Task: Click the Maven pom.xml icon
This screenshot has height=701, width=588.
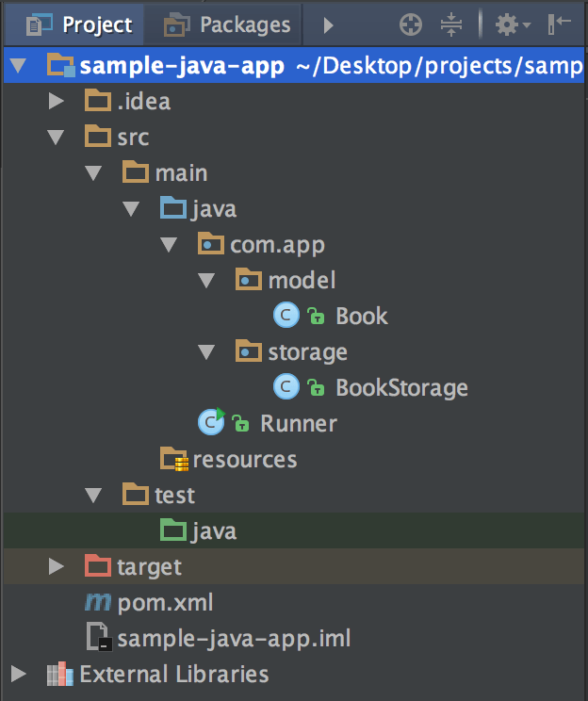Action: pos(97,602)
